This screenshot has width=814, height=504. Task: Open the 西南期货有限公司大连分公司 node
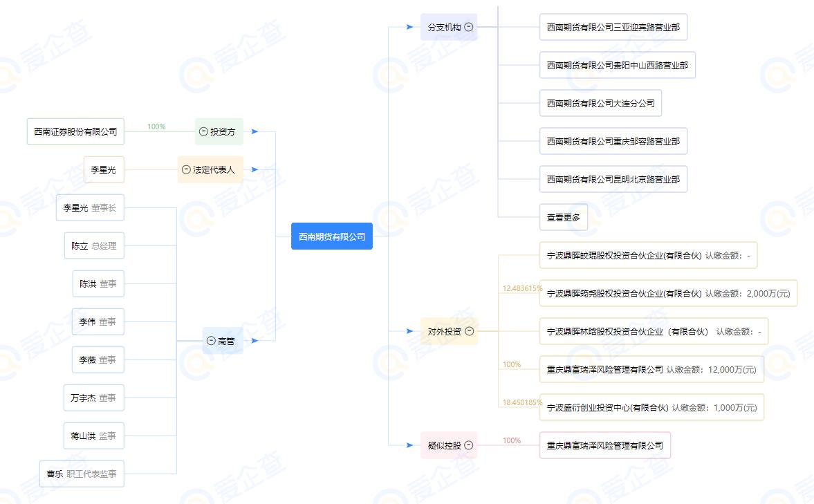pyautogui.click(x=600, y=102)
